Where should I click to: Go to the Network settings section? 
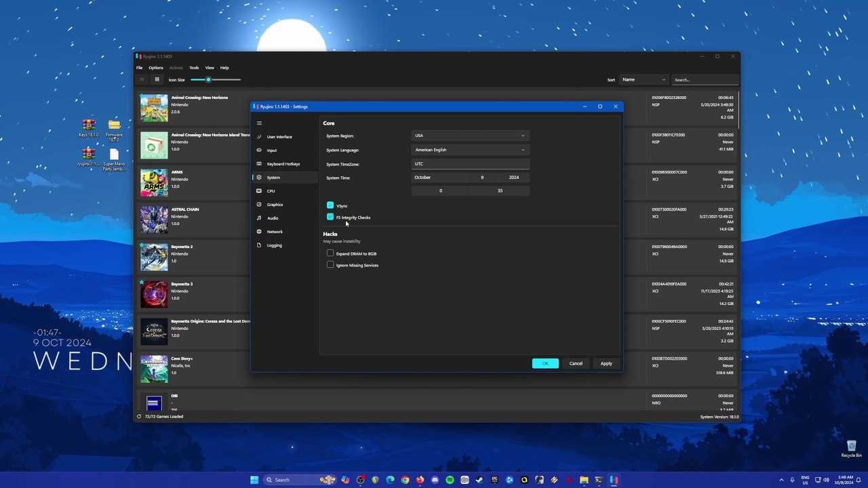[283, 232]
